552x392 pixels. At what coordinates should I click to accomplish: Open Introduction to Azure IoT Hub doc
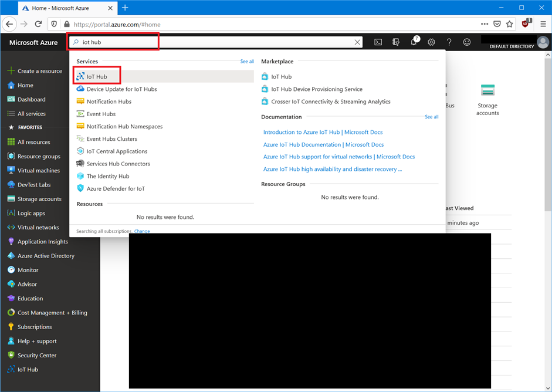pyautogui.click(x=323, y=132)
